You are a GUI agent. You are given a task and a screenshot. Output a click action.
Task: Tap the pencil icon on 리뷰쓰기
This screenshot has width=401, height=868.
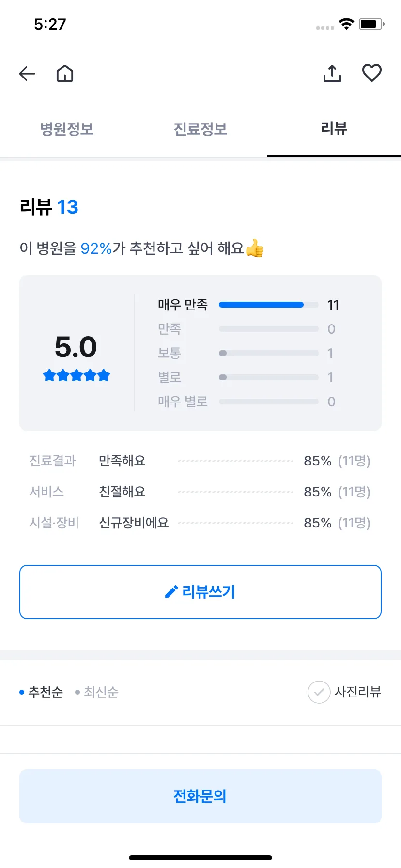point(171,591)
